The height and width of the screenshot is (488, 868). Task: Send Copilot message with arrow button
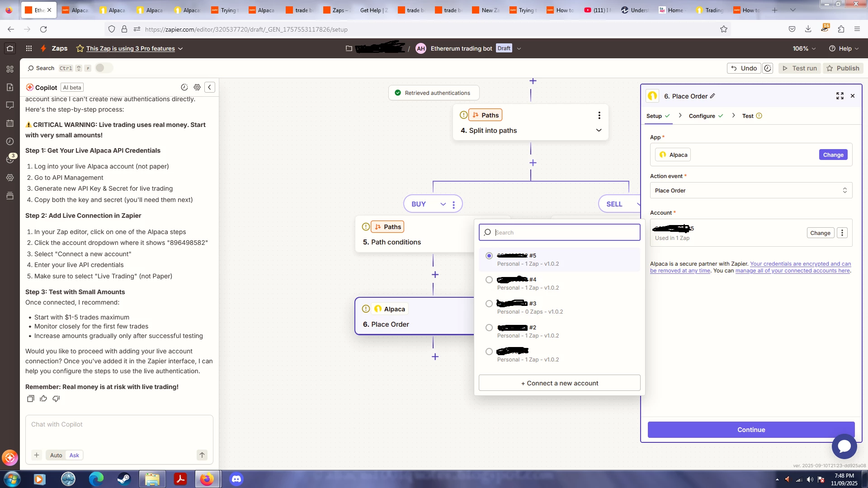pyautogui.click(x=202, y=455)
